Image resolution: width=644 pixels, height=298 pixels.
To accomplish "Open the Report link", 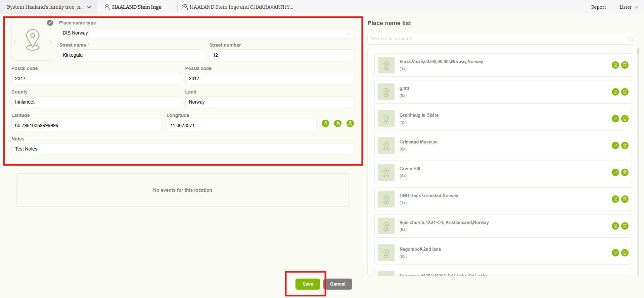I will pos(598,7).
